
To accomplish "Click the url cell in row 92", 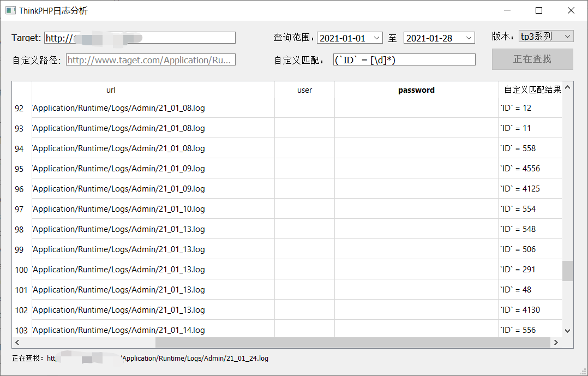I will pyautogui.click(x=153, y=108).
